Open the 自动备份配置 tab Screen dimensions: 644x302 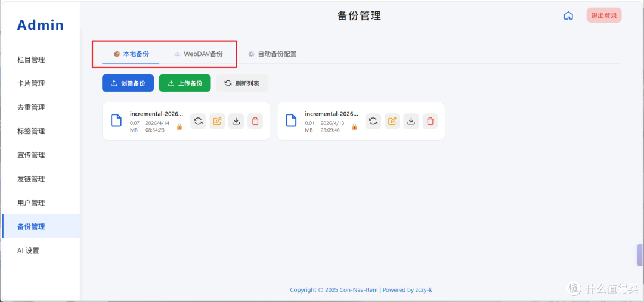click(x=272, y=54)
